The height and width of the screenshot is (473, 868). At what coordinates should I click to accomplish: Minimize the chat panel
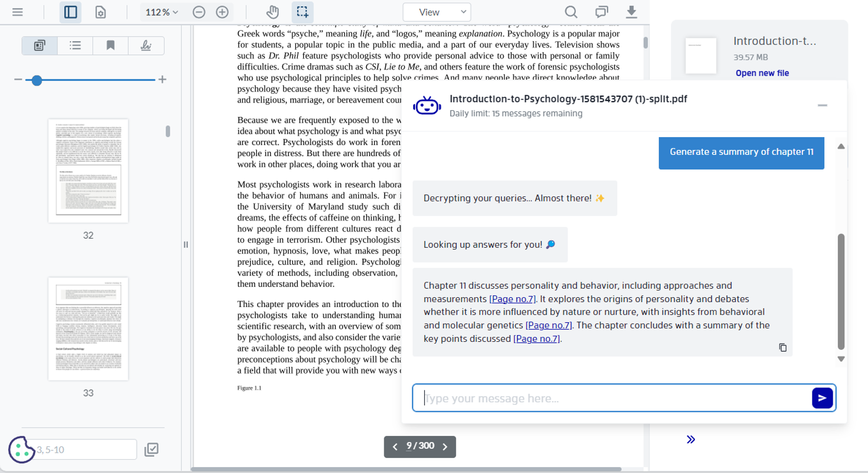[x=822, y=105]
